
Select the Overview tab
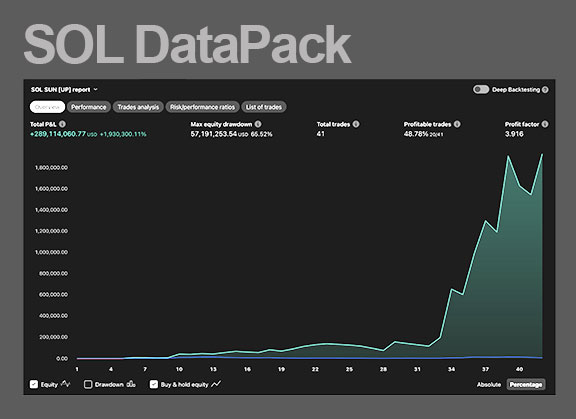(x=47, y=107)
